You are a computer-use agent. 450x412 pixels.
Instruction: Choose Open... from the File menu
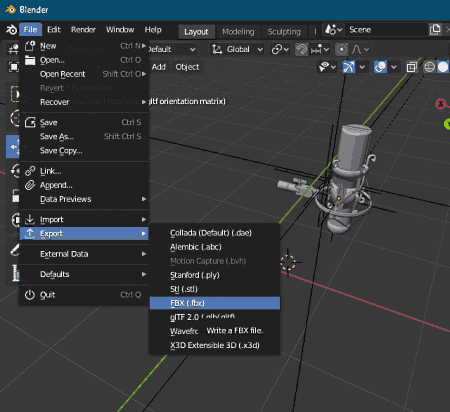tap(84, 60)
